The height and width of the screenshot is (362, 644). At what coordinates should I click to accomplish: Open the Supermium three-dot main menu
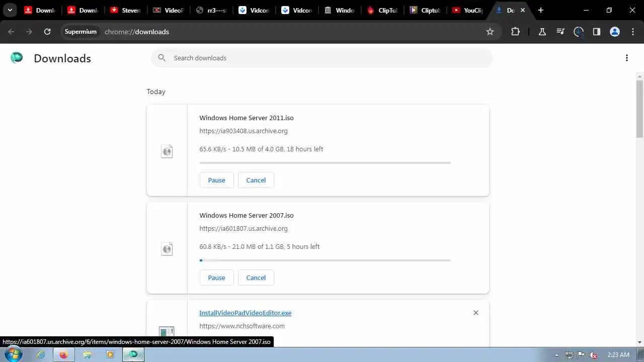click(x=633, y=32)
